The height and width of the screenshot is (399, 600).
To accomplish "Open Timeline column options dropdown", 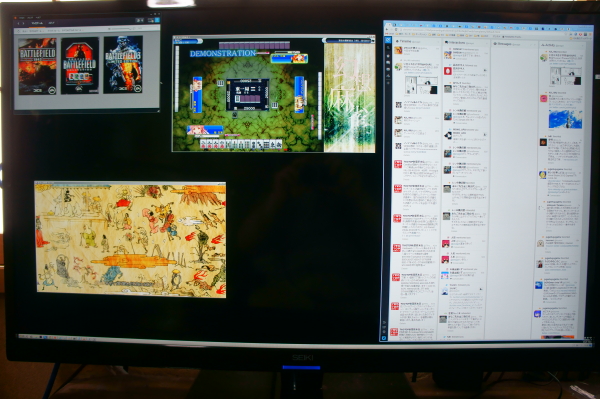I will (x=438, y=42).
